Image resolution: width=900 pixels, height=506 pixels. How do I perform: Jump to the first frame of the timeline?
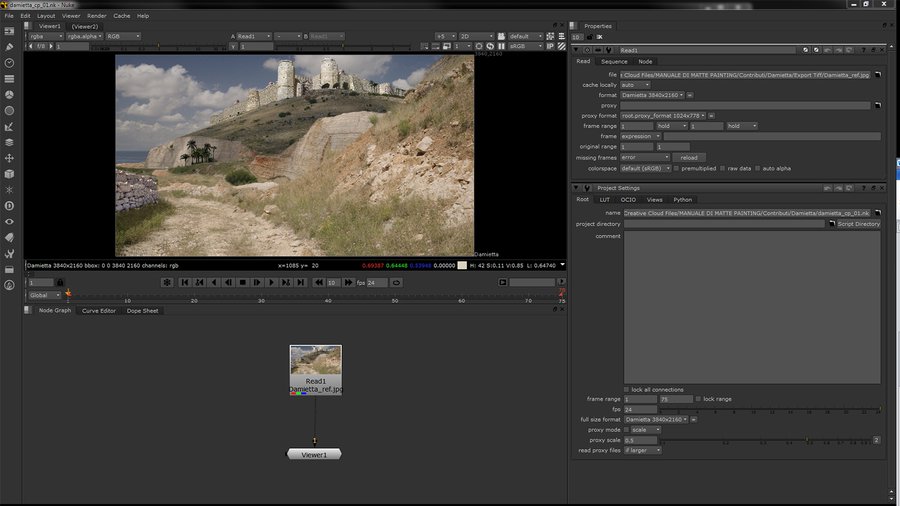coord(184,283)
